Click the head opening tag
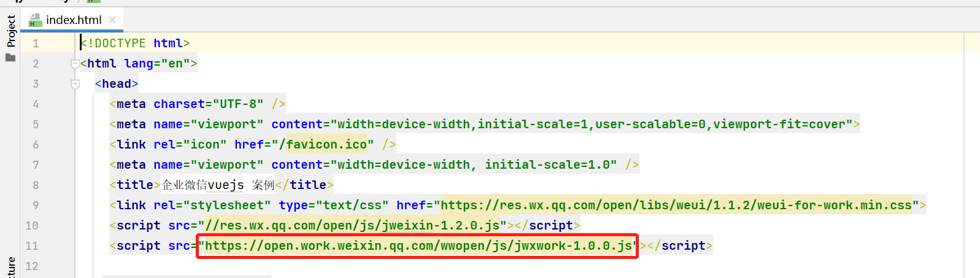This screenshot has height=278, width=980. coord(117,84)
